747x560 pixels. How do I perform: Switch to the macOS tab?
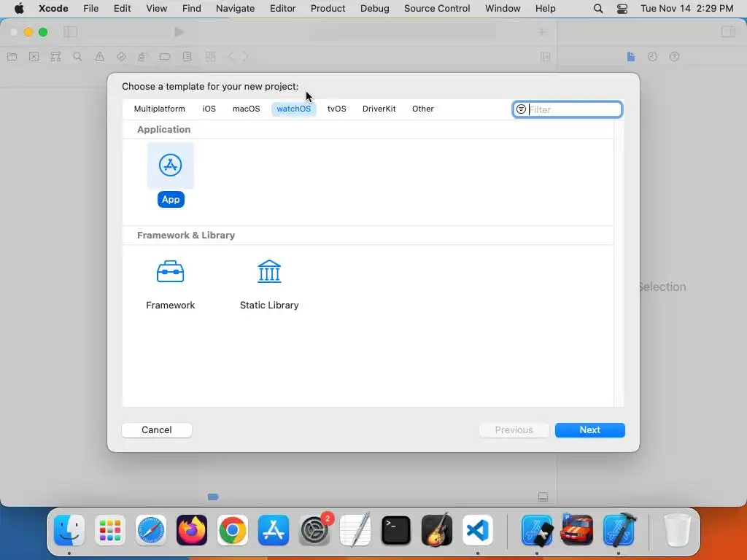coord(246,109)
